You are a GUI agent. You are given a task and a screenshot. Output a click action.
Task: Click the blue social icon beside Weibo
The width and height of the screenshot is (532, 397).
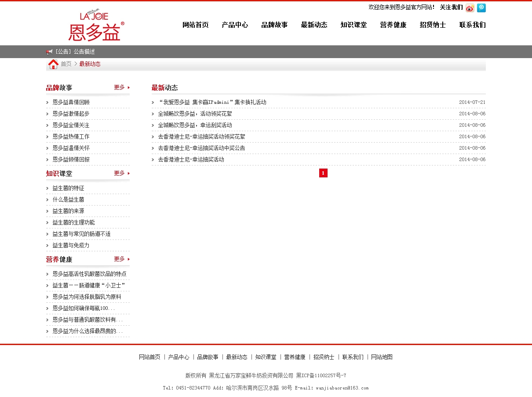pos(481,8)
